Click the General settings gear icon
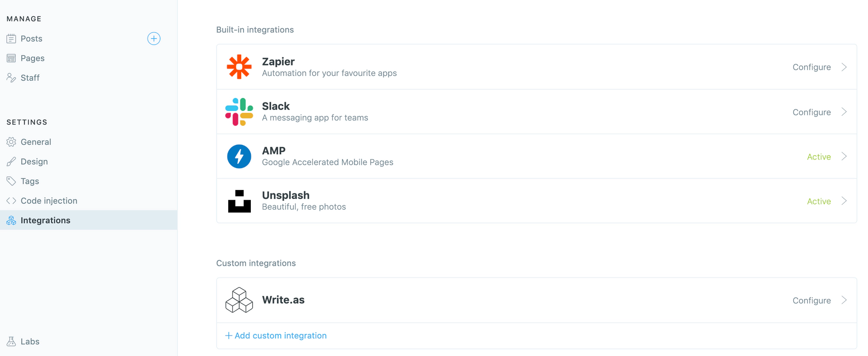This screenshot has height=356, width=868. pos(11,142)
